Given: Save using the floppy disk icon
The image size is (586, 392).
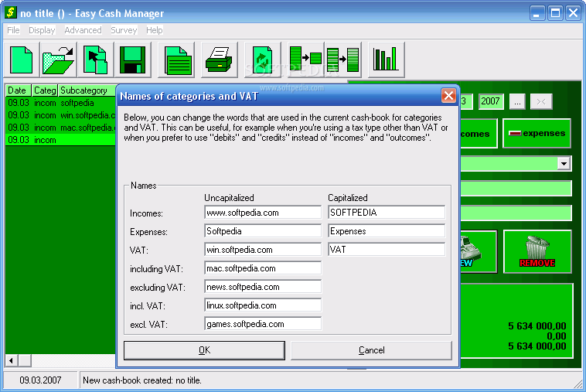Looking at the screenshot, I should tap(133, 60).
